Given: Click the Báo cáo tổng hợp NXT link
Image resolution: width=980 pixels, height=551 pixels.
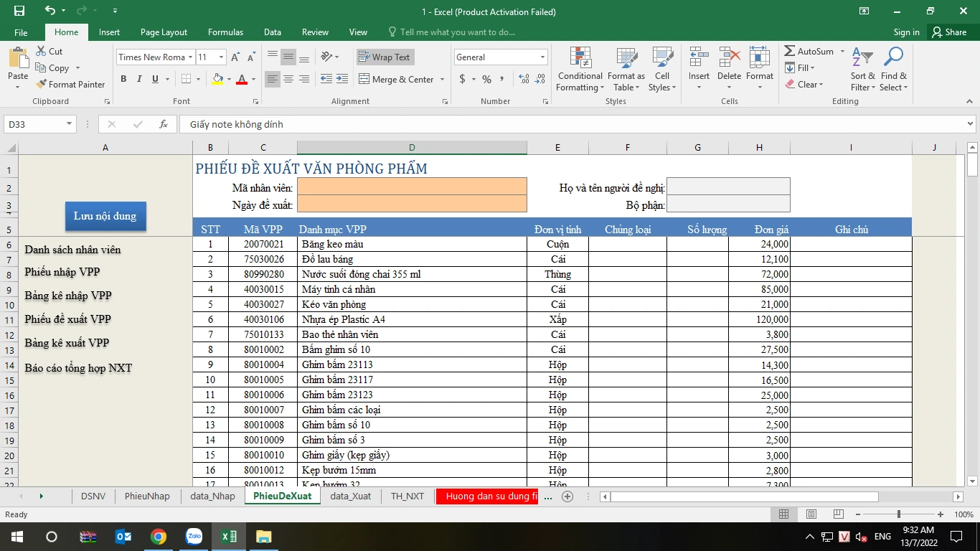Looking at the screenshot, I should (78, 368).
